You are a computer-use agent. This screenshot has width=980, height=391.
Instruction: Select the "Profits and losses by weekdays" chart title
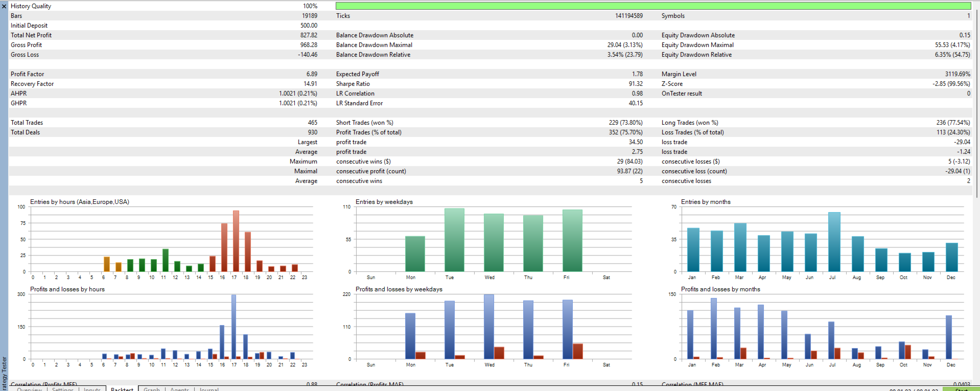pos(399,289)
